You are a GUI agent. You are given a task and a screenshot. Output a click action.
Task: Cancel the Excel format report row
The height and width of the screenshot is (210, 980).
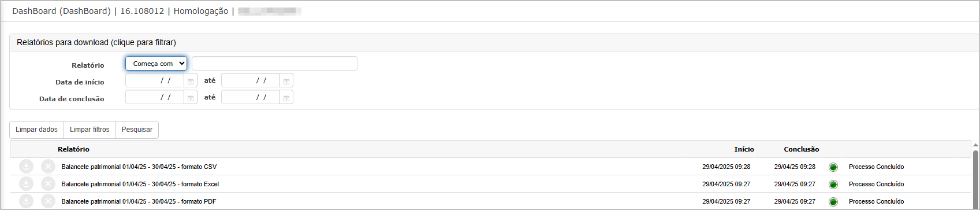pos(48,184)
